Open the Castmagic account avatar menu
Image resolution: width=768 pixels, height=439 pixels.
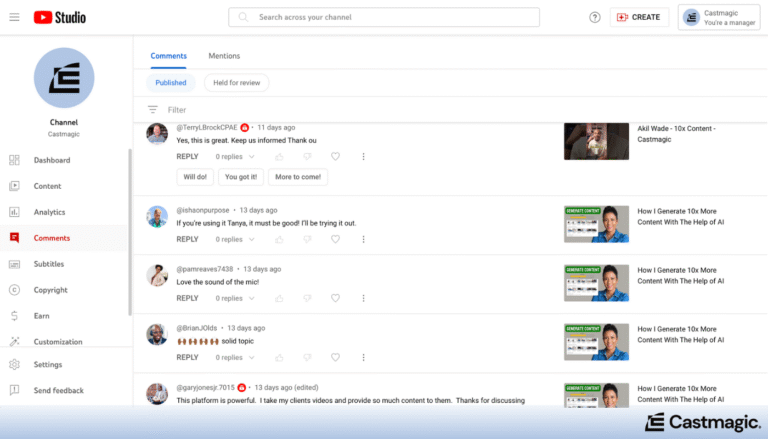(x=691, y=17)
